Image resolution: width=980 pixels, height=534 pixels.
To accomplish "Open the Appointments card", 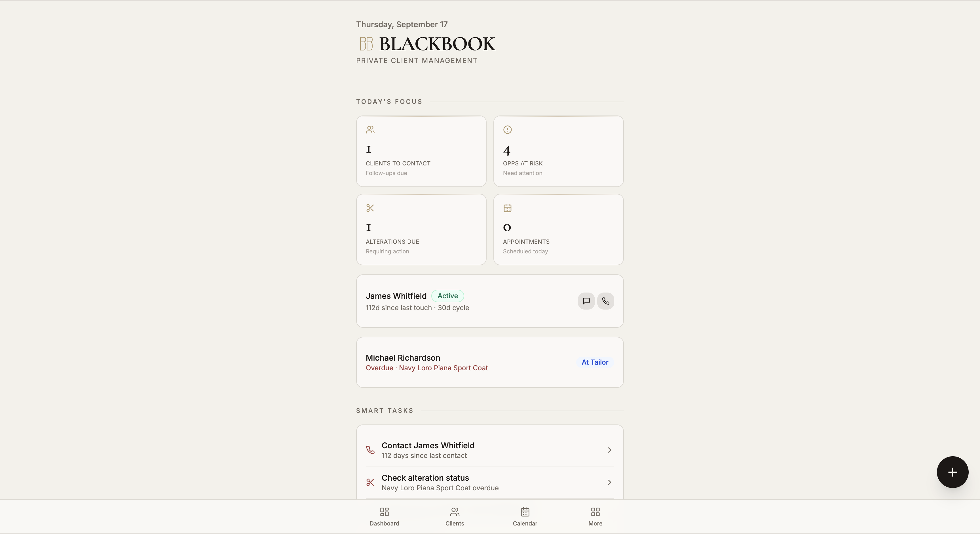I will click(x=558, y=230).
